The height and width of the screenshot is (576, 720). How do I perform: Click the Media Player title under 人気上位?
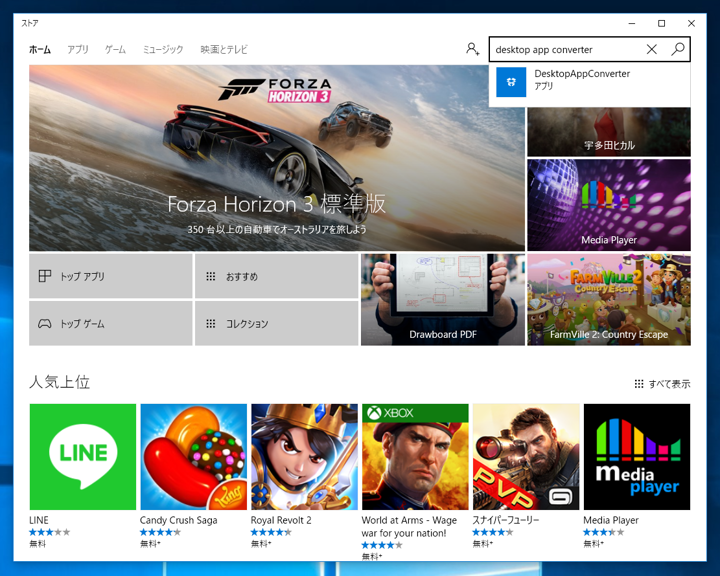pyautogui.click(x=611, y=520)
